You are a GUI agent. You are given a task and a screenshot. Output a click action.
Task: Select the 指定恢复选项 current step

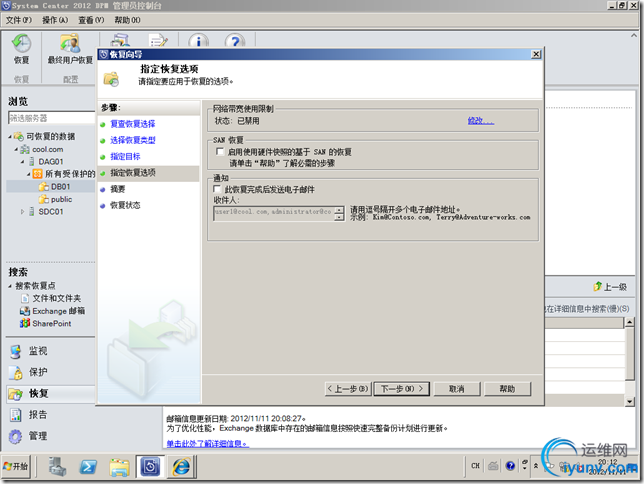coord(149,173)
